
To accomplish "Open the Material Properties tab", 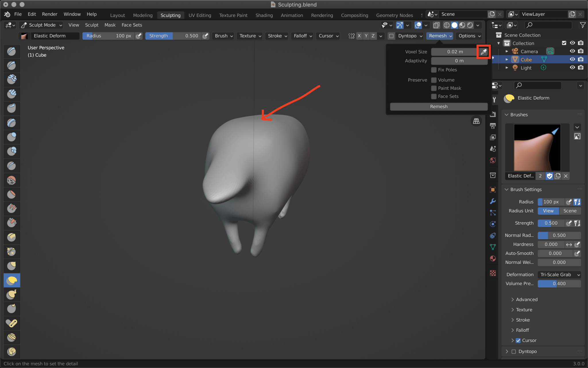I will (493, 258).
